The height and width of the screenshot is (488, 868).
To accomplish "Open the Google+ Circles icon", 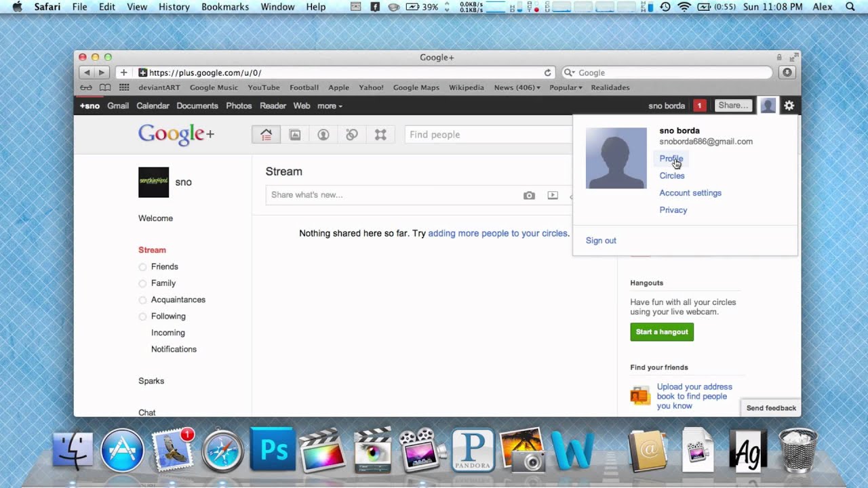I will point(352,134).
